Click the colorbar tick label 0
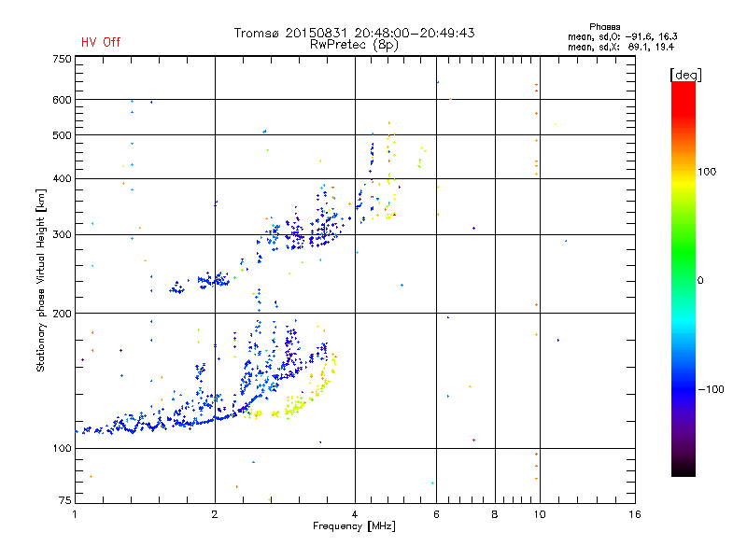This screenshot has height=560, width=747. tap(700, 280)
